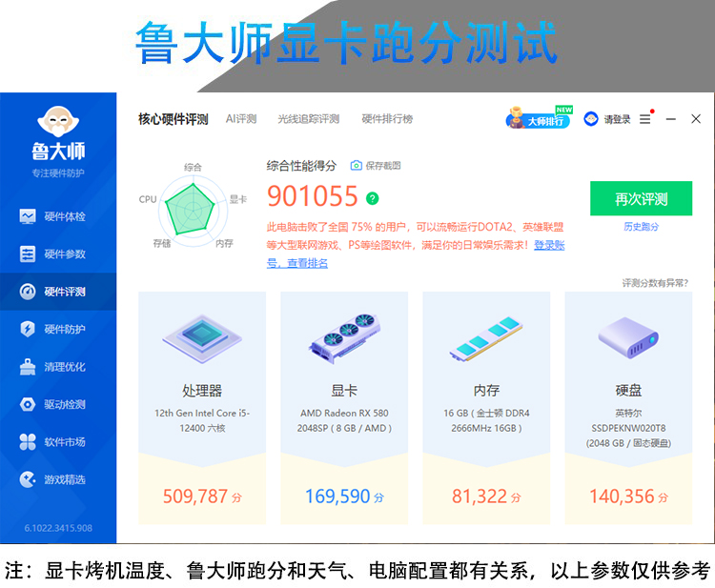The height and width of the screenshot is (588, 715).
Task: Click the 硬盘 drive image
Action: [628, 338]
